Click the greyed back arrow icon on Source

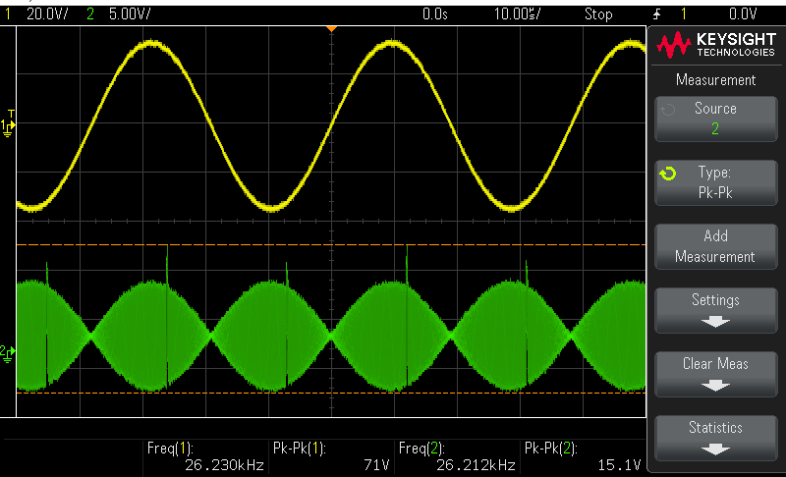click(668, 110)
